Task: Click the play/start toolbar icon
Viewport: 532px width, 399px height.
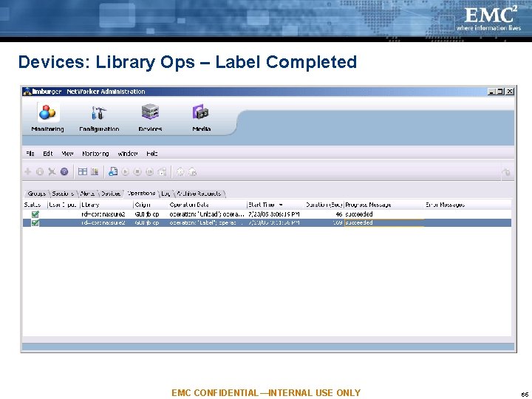Action: pyautogui.click(x=125, y=171)
